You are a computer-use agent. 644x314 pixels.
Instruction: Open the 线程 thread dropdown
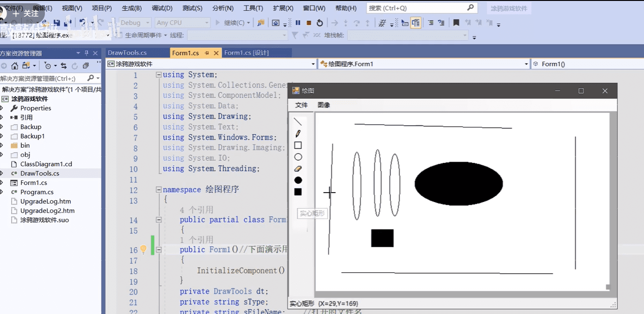point(237,35)
